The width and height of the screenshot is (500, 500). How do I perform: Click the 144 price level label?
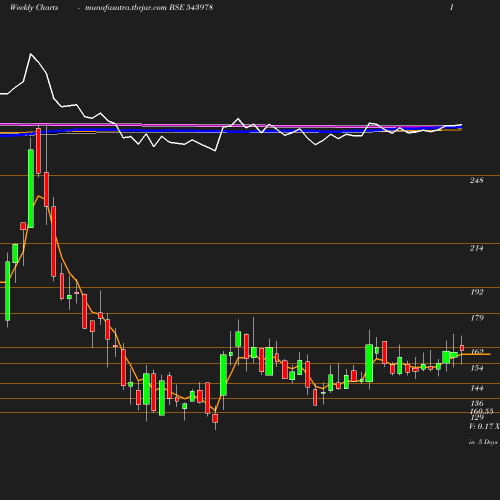477,388
